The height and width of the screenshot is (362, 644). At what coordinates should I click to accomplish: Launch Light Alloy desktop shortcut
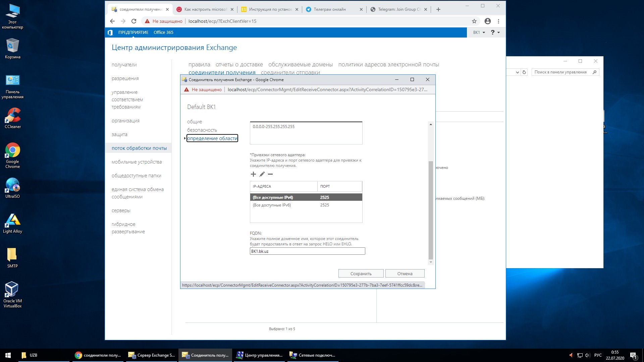click(12, 223)
